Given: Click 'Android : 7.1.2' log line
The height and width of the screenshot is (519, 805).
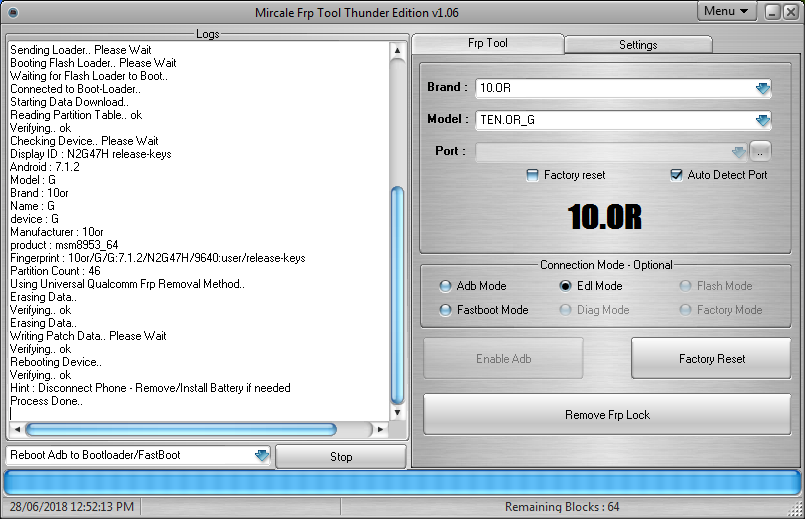Looking at the screenshot, I should 45,167.
